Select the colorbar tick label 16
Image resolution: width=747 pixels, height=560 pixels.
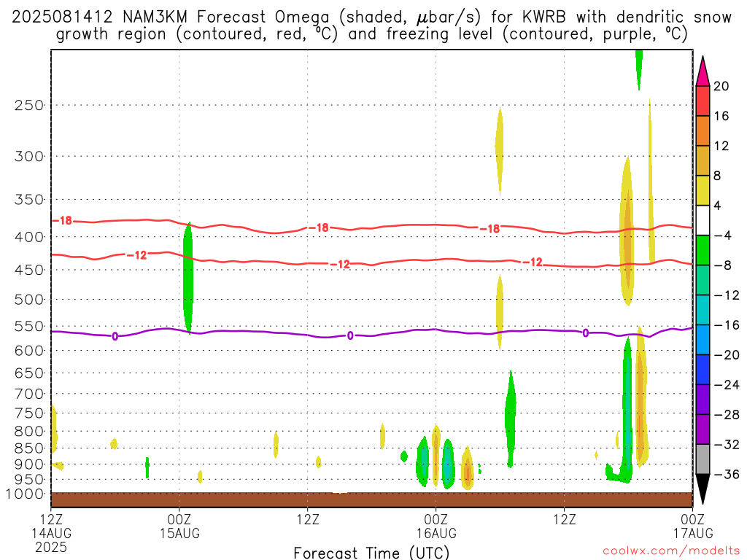721,116
